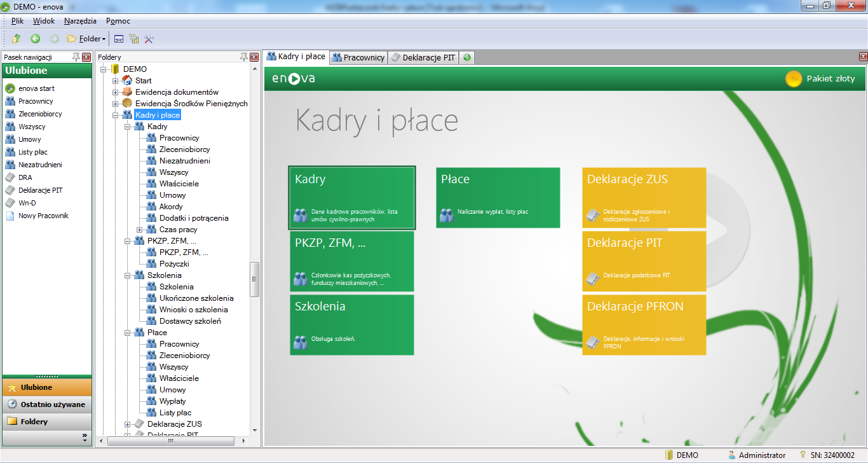Click the Foldery scrollbar down arrow
This screenshot has height=463, width=868.
[x=255, y=430]
